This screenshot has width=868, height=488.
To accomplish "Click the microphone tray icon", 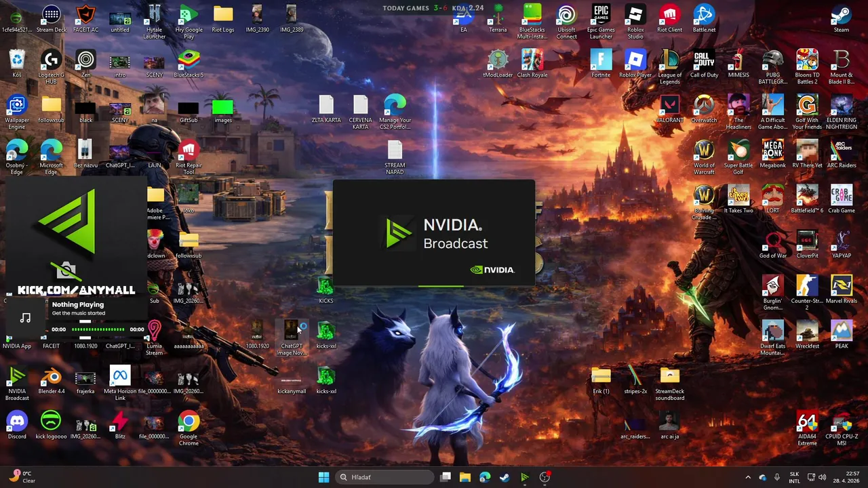I will (777, 477).
